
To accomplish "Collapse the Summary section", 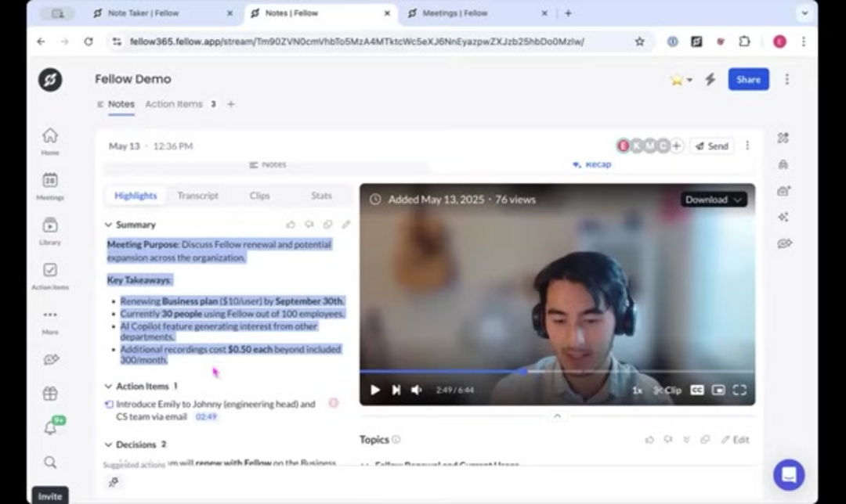I will coord(109,225).
